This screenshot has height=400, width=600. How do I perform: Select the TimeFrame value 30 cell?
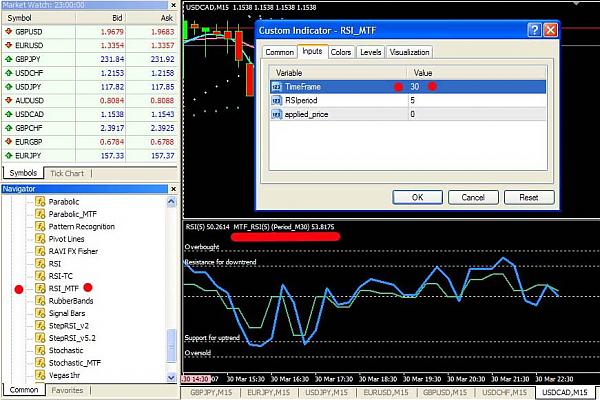[x=477, y=87]
